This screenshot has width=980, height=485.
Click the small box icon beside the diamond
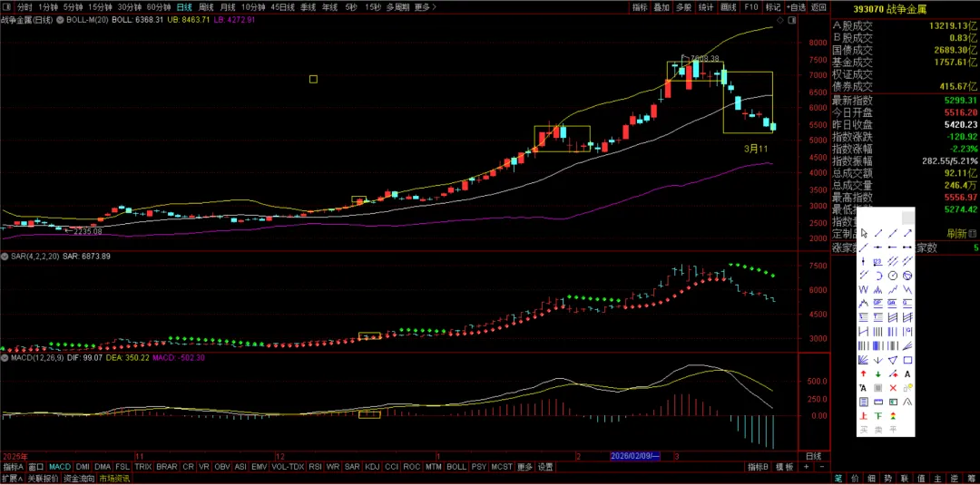click(792, 21)
